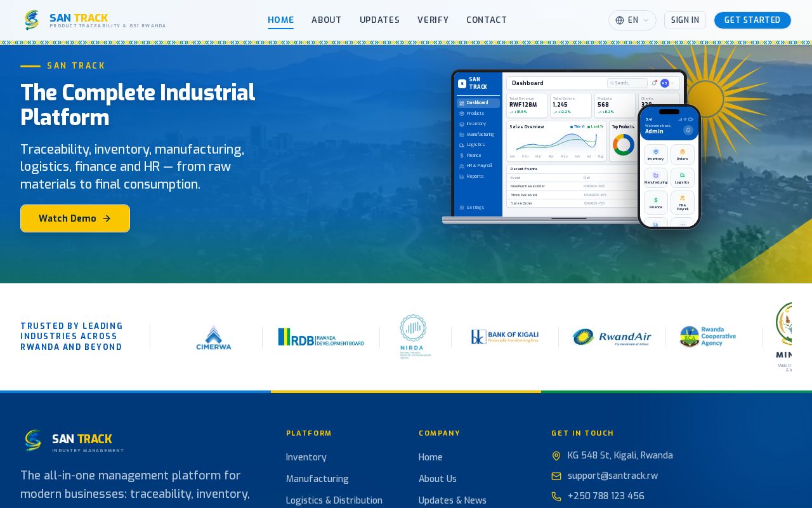Click the Inventory tile in phone mockup
Screen dimensions: 812x508
(656, 154)
